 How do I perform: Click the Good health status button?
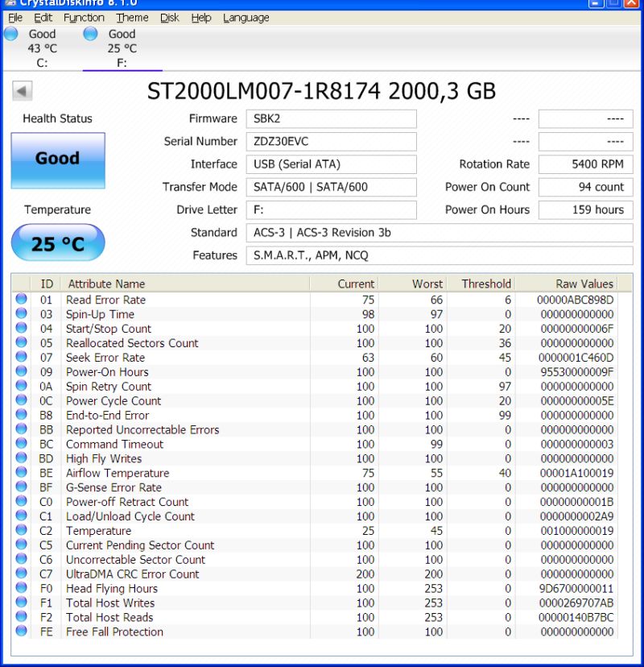57,160
